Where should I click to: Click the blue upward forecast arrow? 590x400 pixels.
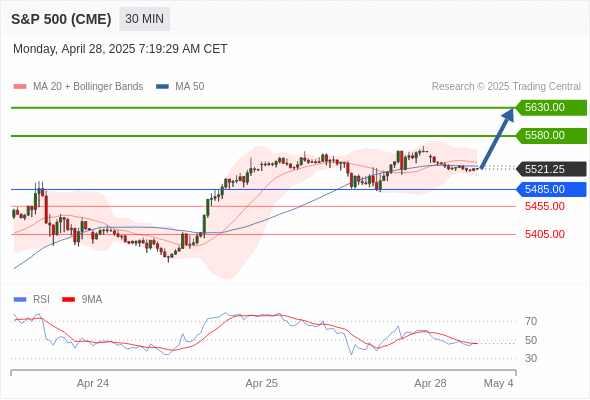[497, 138]
